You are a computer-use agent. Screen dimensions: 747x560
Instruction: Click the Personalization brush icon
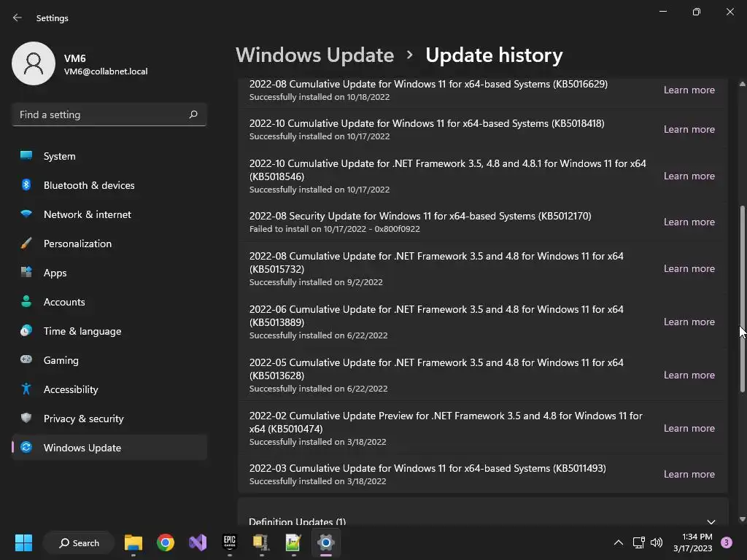(x=26, y=244)
